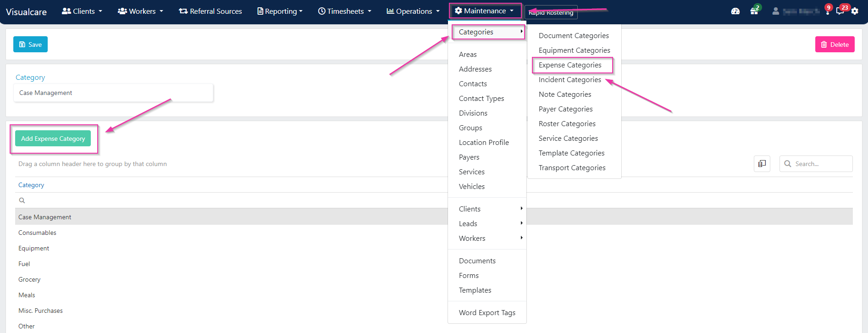Click the Rapid Rostering button
Screen dimensions: 868x333
click(551, 12)
